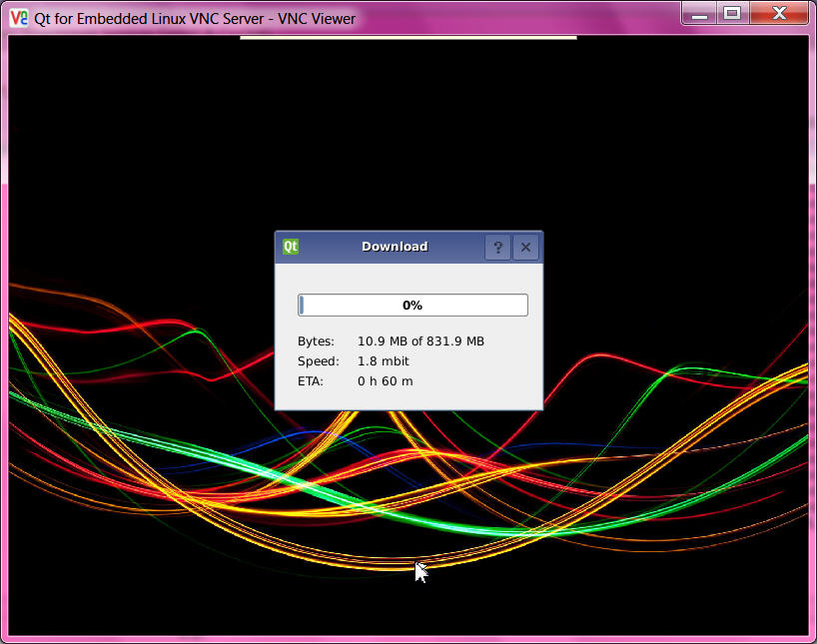Click the 10.9 MB of 831.9 MB value

click(x=420, y=341)
